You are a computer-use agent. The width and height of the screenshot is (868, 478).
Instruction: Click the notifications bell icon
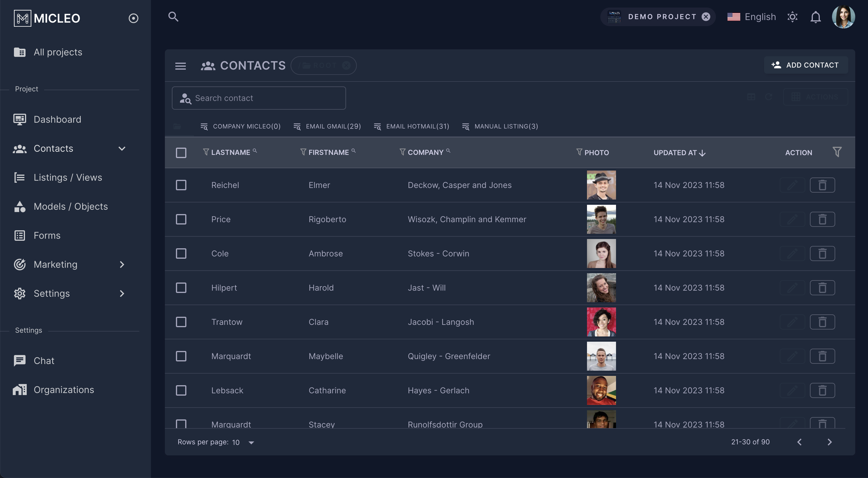[x=815, y=17]
